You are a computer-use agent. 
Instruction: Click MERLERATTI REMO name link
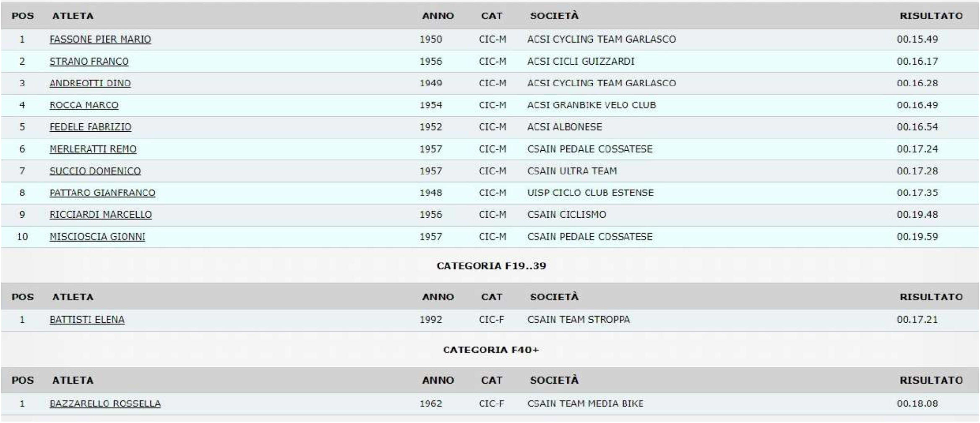pyautogui.click(x=93, y=149)
